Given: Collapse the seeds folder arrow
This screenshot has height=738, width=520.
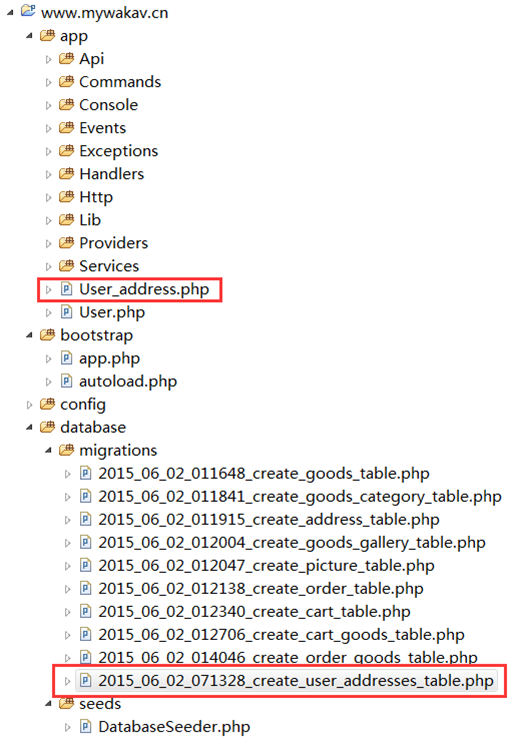Looking at the screenshot, I should (48, 704).
